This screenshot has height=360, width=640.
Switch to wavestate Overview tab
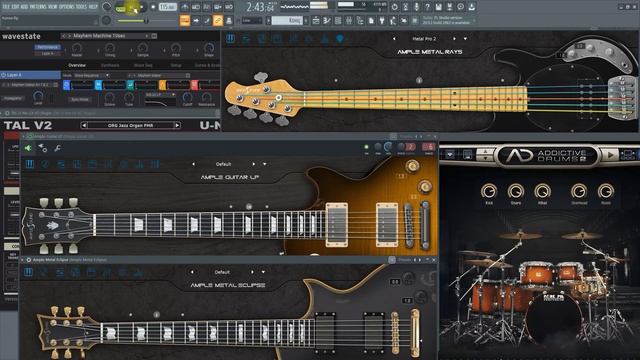click(77, 65)
